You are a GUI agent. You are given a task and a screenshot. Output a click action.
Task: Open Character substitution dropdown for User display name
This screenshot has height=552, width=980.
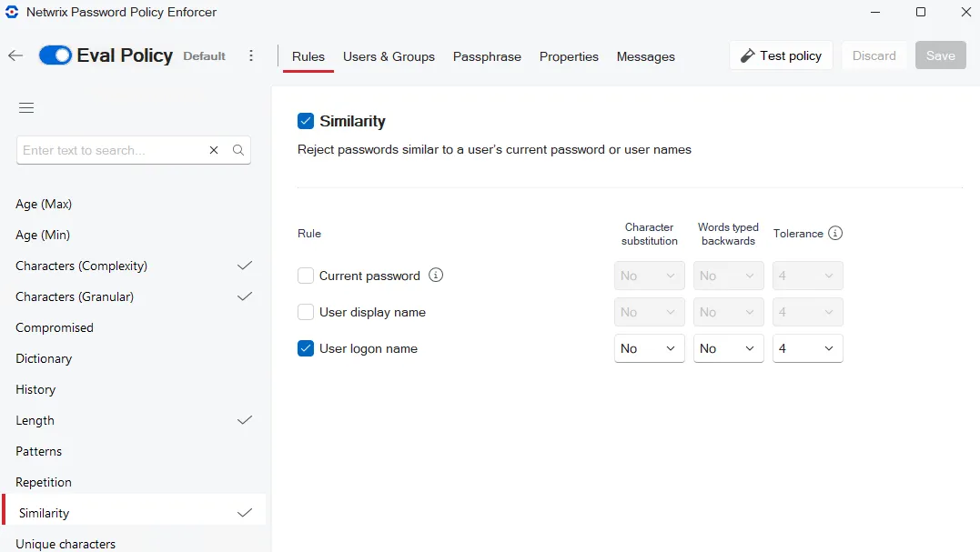650,312
